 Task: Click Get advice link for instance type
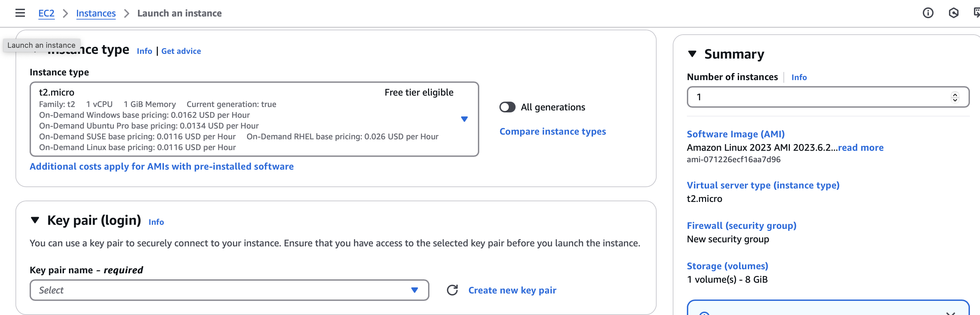point(181,51)
